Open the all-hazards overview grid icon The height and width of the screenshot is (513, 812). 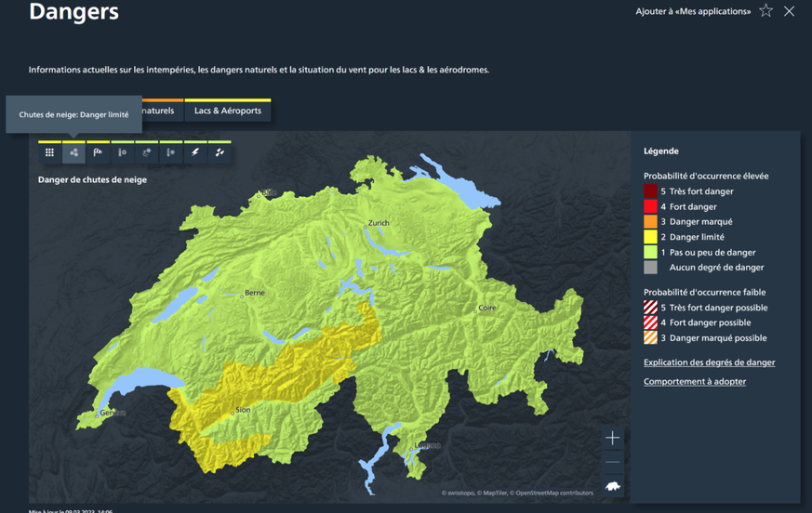point(49,152)
